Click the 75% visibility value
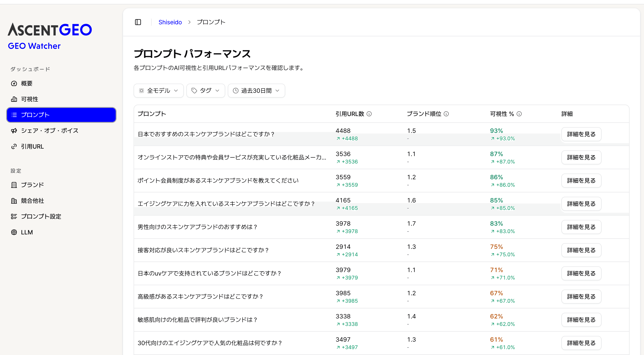644x355 pixels. pos(497,247)
